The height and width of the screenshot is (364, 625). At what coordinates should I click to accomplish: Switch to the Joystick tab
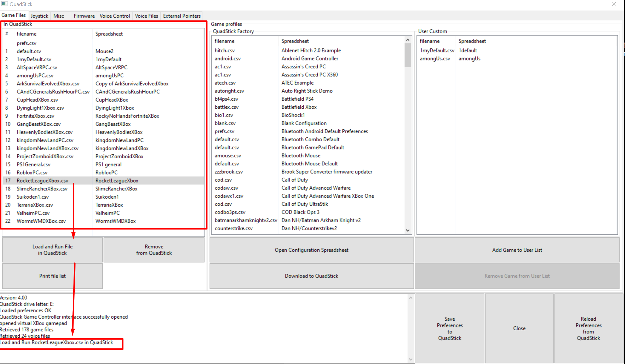(x=39, y=16)
